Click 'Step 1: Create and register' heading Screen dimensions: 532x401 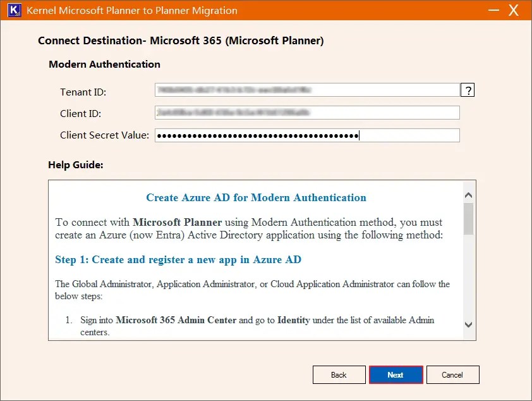click(178, 260)
